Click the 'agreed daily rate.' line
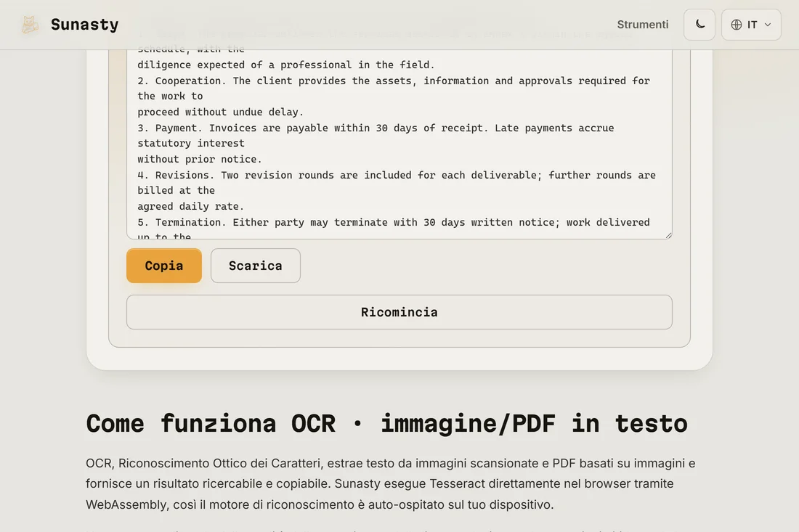This screenshot has width=799, height=532. [190, 207]
